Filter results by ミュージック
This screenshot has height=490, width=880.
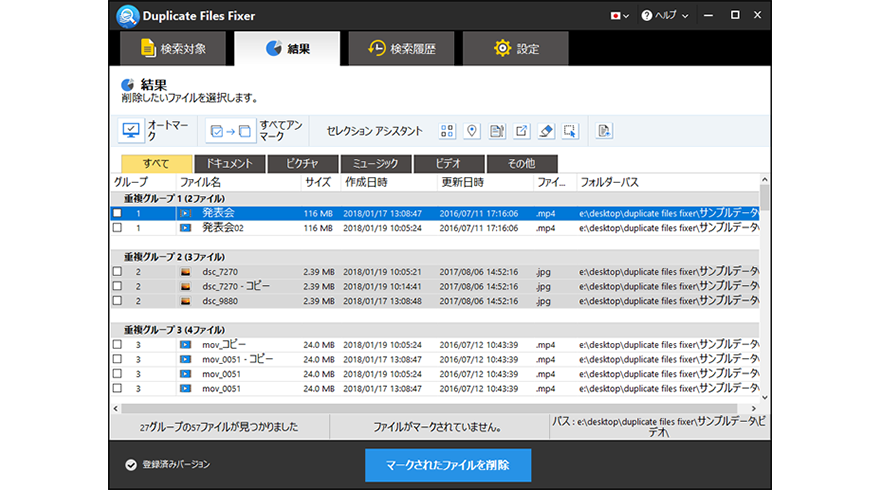coord(376,164)
